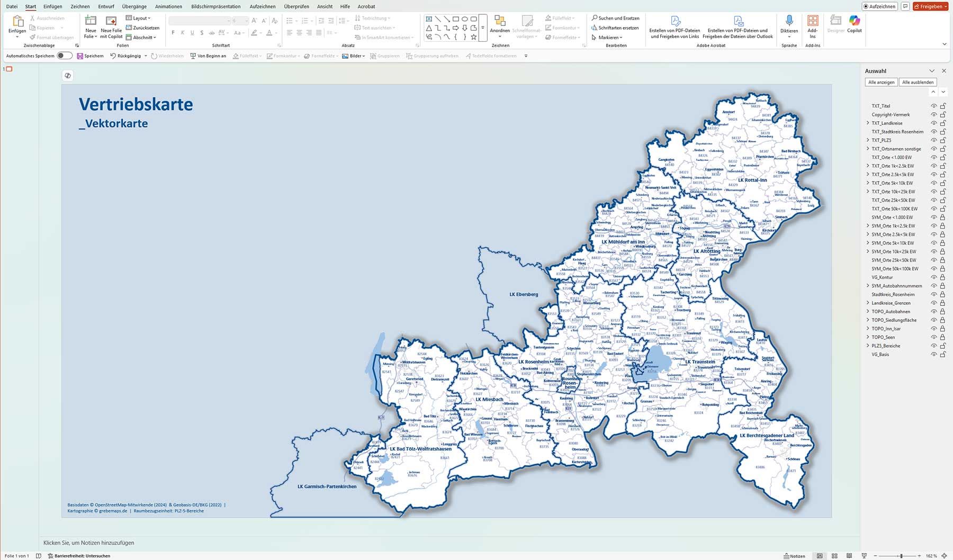Click Aufzeichnen button
Image resolution: width=953 pixels, height=560 pixels.
pyautogui.click(x=879, y=6)
